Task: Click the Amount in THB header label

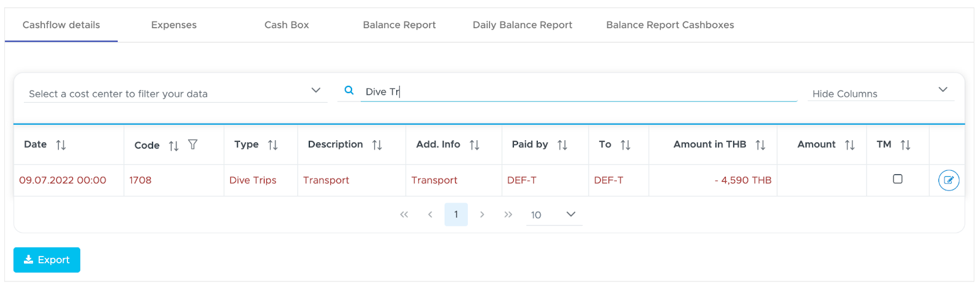Action: pyautogui.click(x=710, y=144)
